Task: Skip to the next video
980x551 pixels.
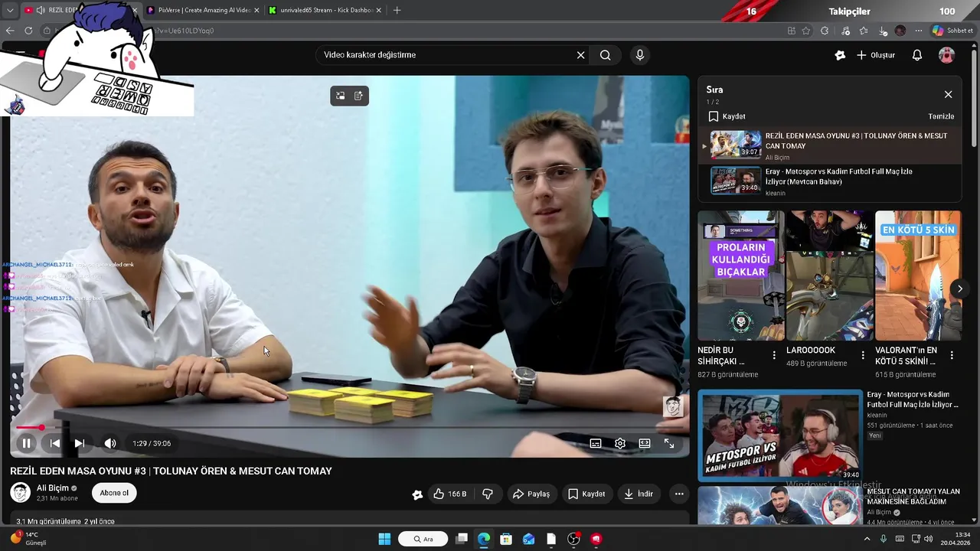Action: pyautogui.click(x=80, y=443)
